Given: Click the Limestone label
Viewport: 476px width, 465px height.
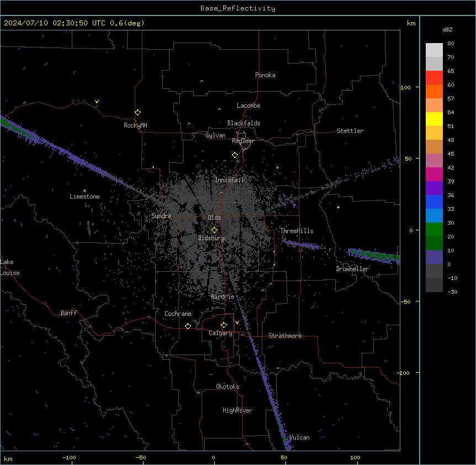Looking at the screenshot, I should pos(84,197).
